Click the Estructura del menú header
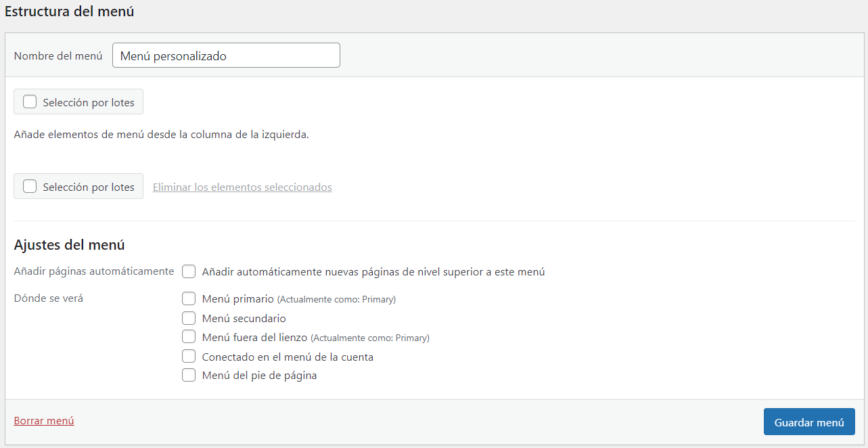868x448 pixels. pos(69,12)
